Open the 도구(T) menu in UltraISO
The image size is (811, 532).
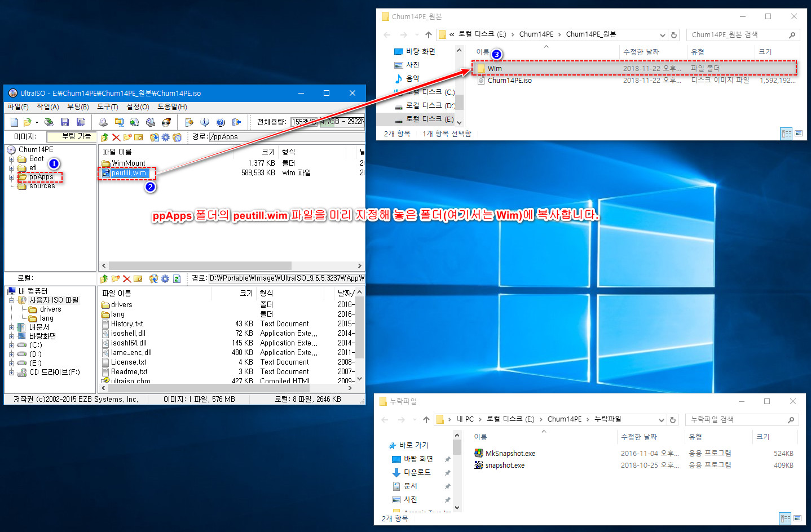tap(108, 107)
